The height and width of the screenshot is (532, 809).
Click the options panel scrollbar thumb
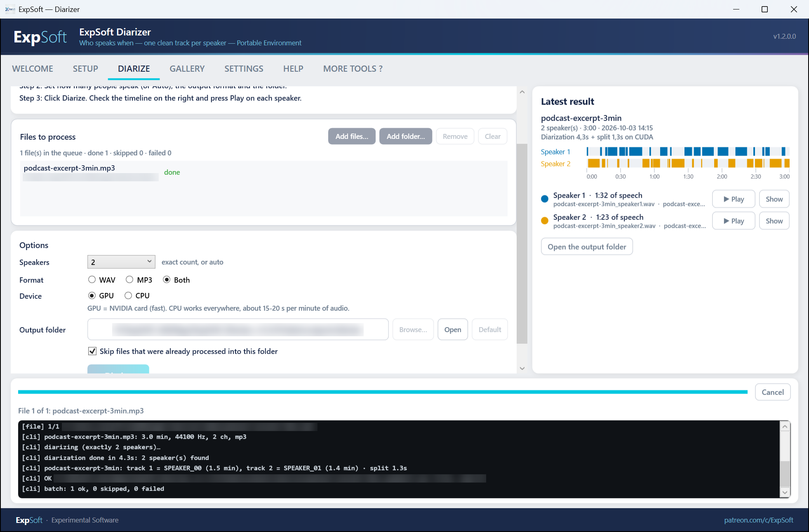pos(522,244)
